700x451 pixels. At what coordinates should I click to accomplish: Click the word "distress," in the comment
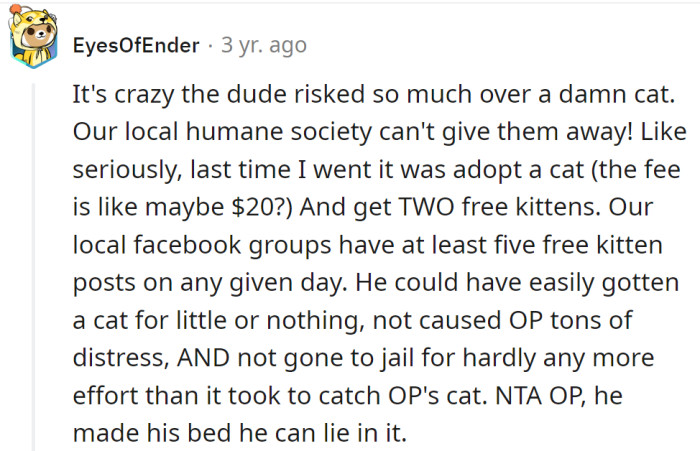coord(121,358)
